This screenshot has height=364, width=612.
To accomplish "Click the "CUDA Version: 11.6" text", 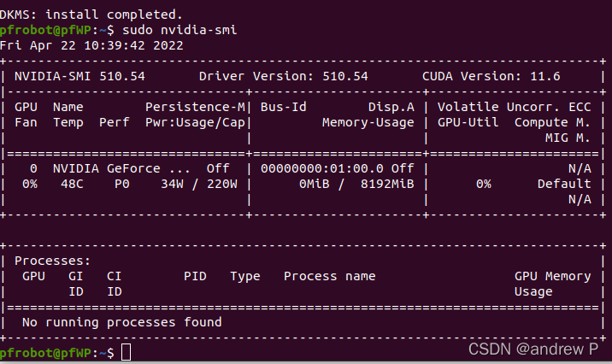I will pyautogui.click(x=491, y=76).
